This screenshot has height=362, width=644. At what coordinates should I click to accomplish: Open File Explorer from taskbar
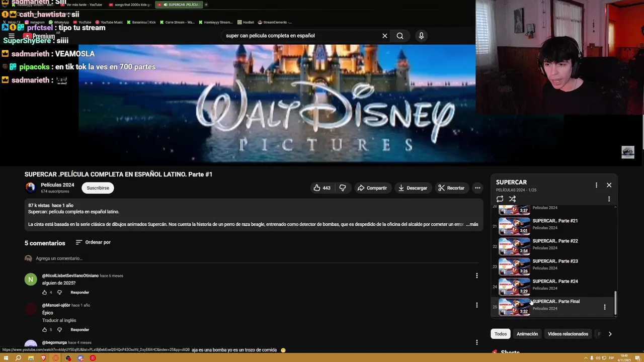(x=31, y=358)
